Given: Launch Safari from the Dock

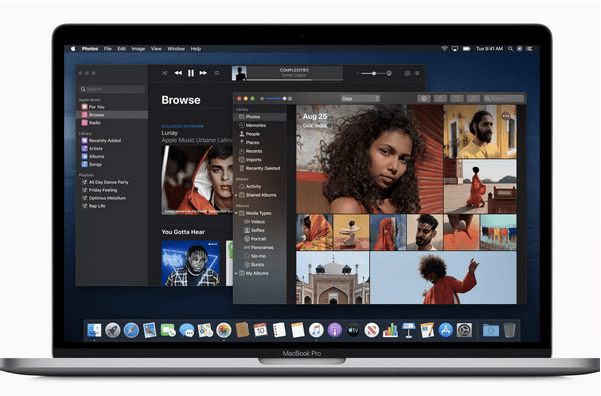Looking at the screenshot, I should 131,330.
